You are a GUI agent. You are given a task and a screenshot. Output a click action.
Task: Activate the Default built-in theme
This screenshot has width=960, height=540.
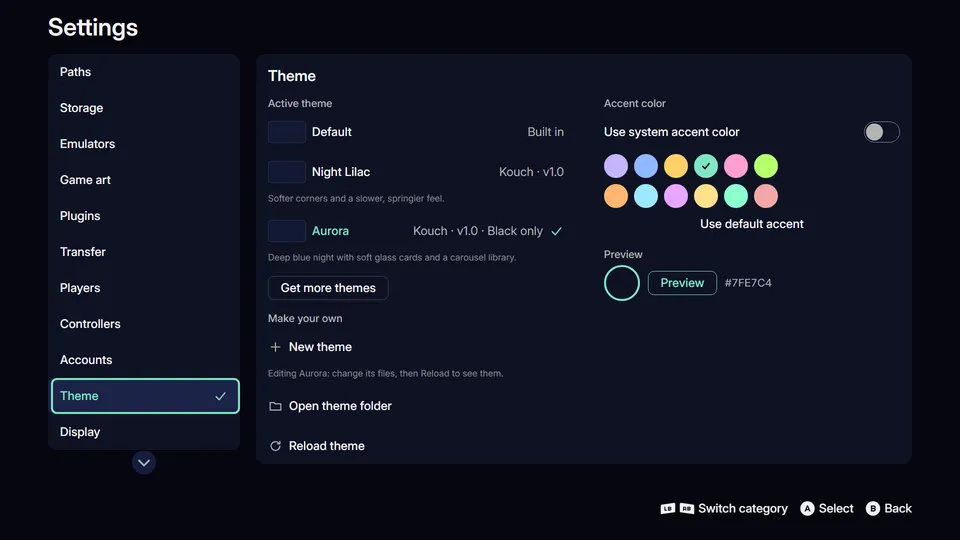(416, 132)
